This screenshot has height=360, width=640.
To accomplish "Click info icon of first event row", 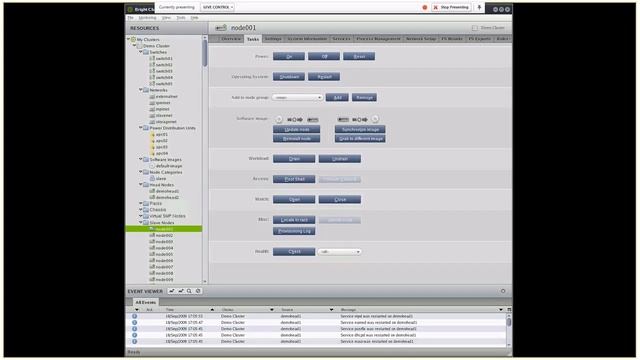I will (x=134, y=316).
